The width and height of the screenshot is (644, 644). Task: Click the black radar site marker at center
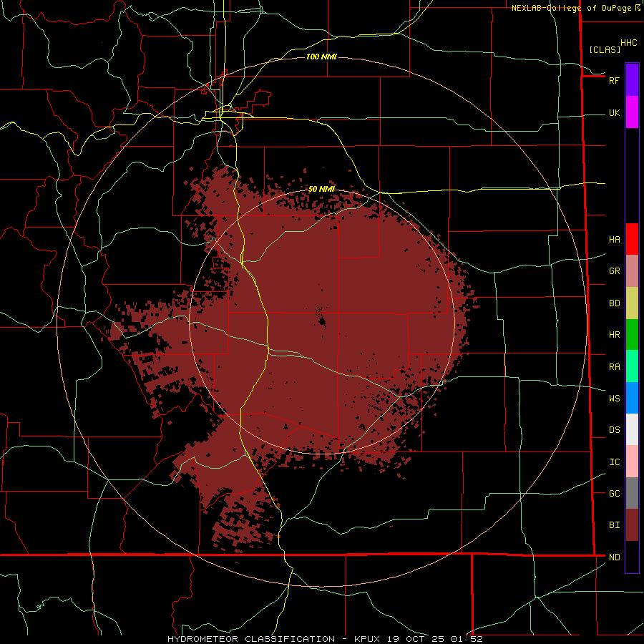(x=322, y=321)
